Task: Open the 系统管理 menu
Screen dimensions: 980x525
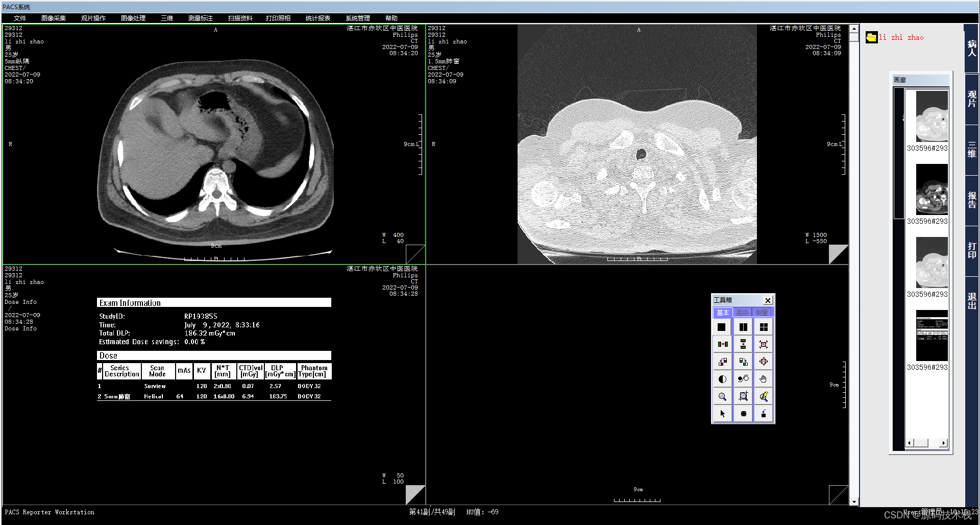Action: [x=358, y=18]
